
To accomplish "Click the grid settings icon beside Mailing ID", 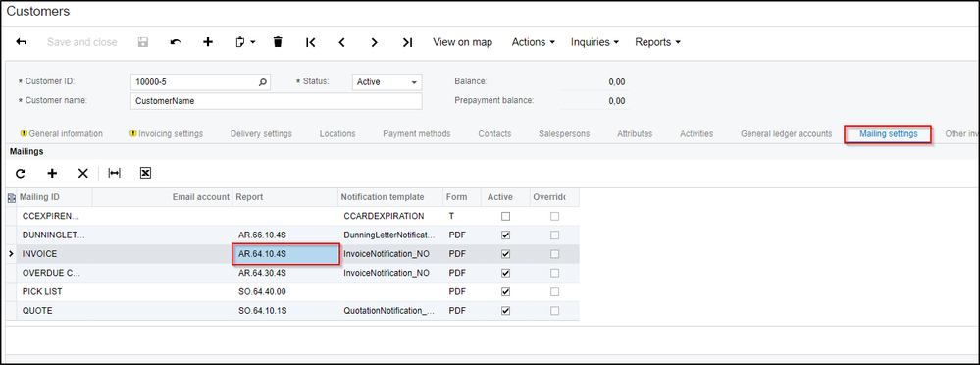I will tap(11, 197).
